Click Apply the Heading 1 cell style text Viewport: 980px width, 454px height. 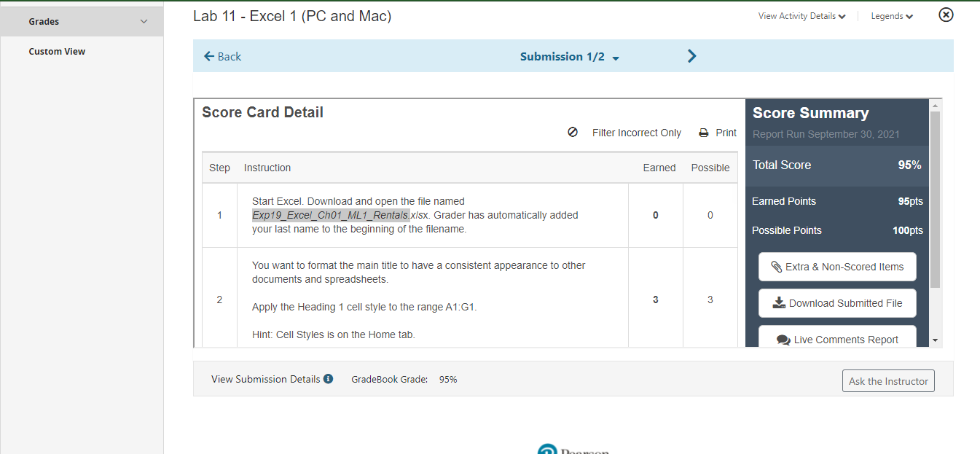coord(364,307)
